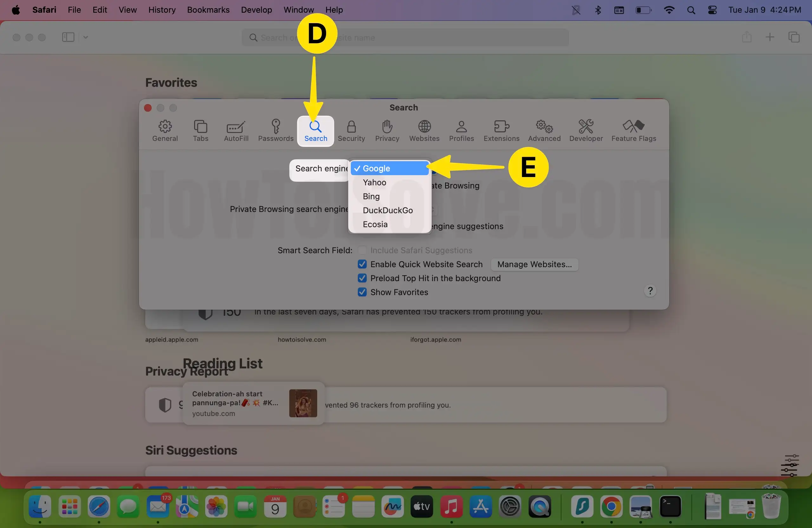Choose Ecosia from the search engine menu
This screenshot has width=812, height=528.
pyautogui.click(x=375, y=224)
